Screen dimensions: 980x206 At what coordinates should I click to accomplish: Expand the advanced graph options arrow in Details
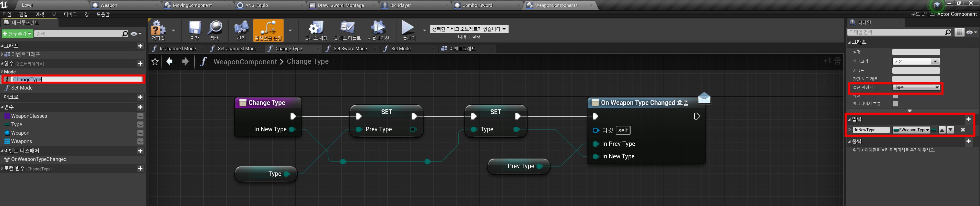pos(910,111)
